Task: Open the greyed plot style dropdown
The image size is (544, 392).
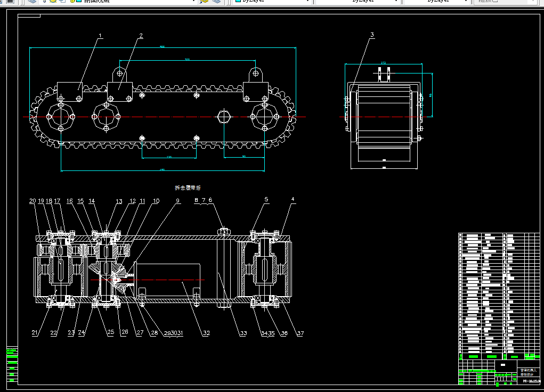Action: (505, 2)
